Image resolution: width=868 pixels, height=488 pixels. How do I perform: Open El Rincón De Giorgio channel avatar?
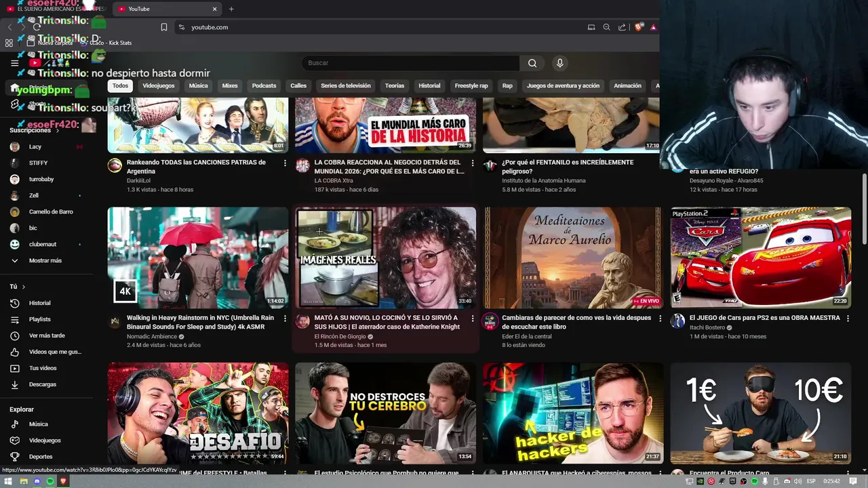[x=302, y=321]
